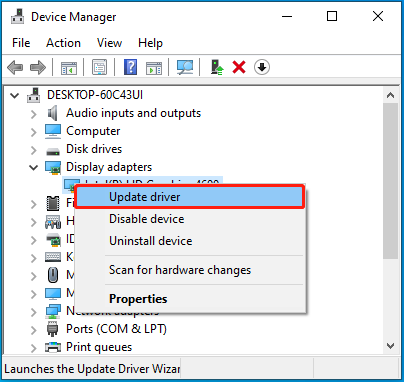Select the DESKTOP-60C43UI computer node icon

pyautogui.click(x=34, y=95)
